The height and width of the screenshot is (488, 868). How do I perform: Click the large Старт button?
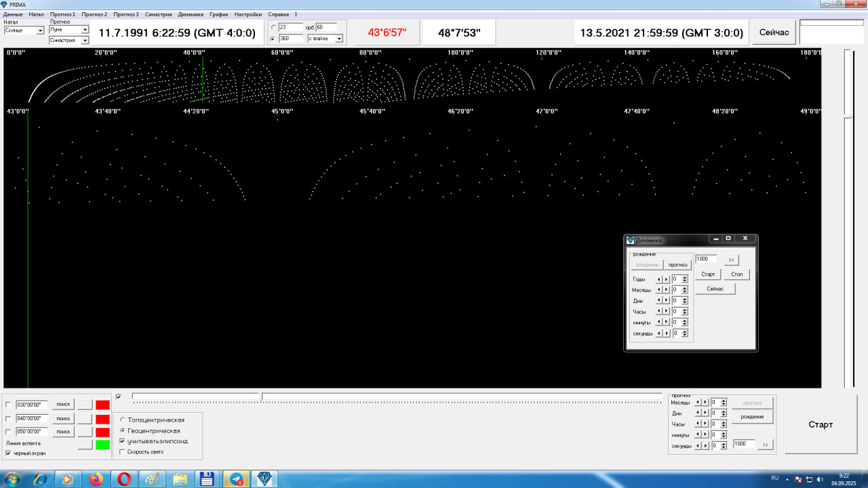[x=821, y=425]
